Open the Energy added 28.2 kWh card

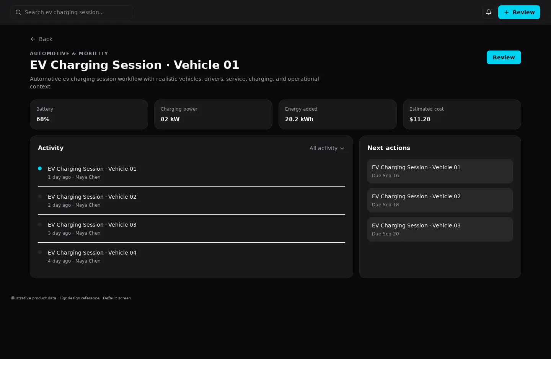click(337, 114)
